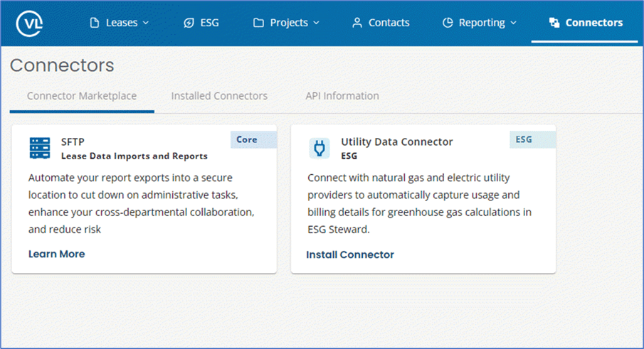
Task: Click the Projects folder icon
Action: (x=258, y=23)
